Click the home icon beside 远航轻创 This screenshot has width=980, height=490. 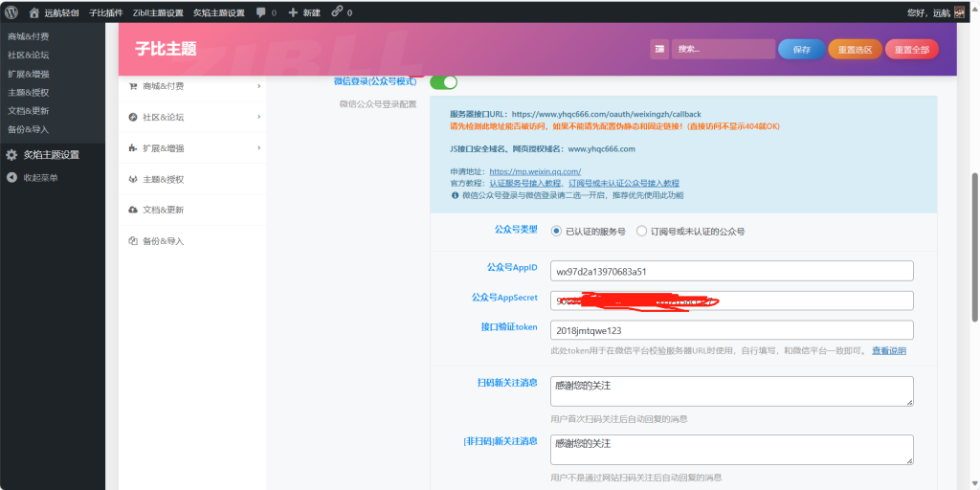coord(34,12)
